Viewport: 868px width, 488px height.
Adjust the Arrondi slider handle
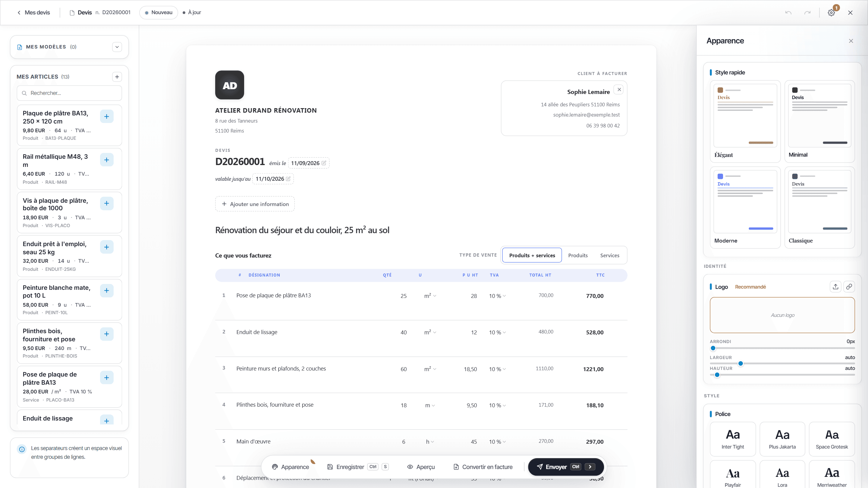[713, 348]
